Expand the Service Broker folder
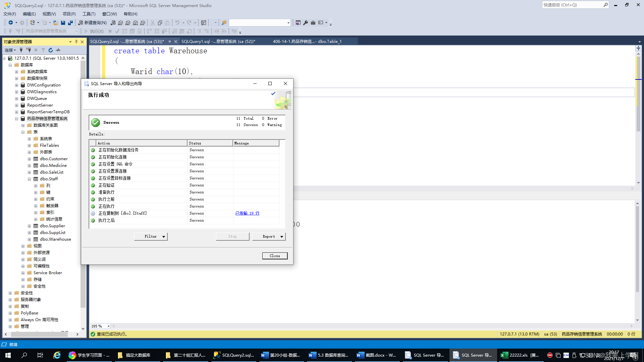 [x=23, y=273]
